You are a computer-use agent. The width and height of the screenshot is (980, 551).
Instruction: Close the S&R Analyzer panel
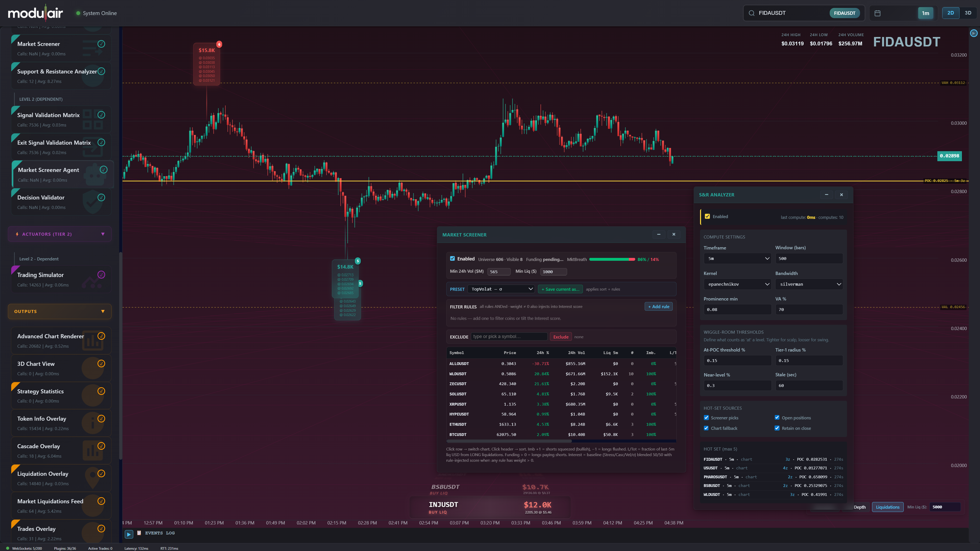841,194
